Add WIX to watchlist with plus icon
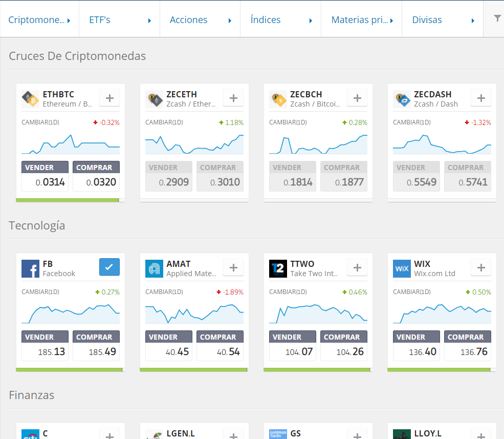 pyautogui.click(x=481, y=267)
